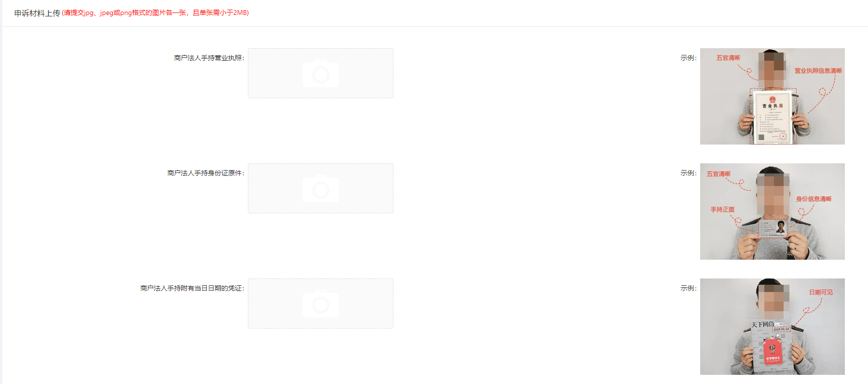Click the 日期可见 annotation
868x384 pixels.
[821, 292]
